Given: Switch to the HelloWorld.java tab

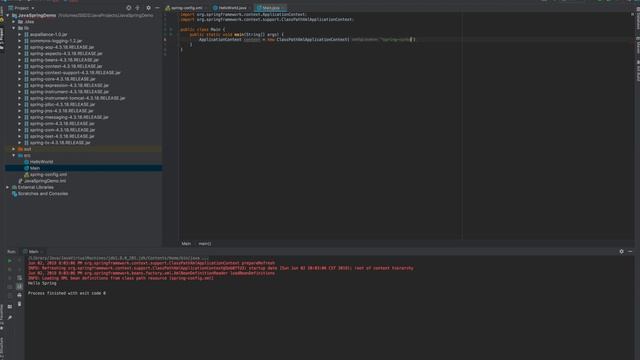Looking at the screenshot, I should [x=230, y=8].
